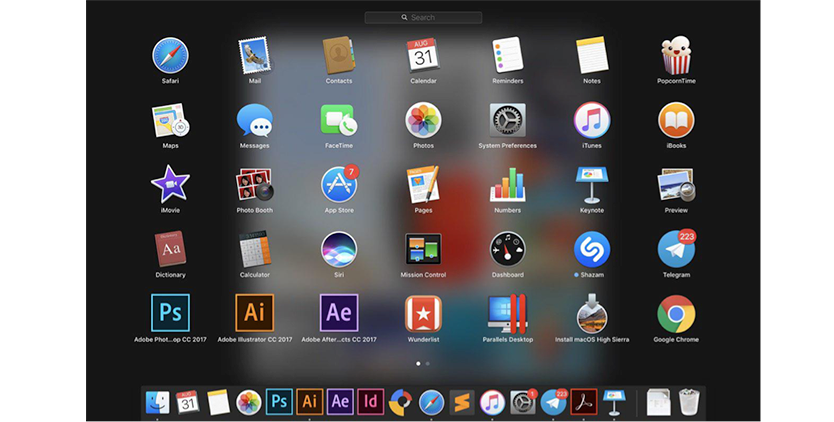Open Notes from the Launchpad grid
This screenshot has height=422, width=834.
pyautogui.click(x=592, y=55)
